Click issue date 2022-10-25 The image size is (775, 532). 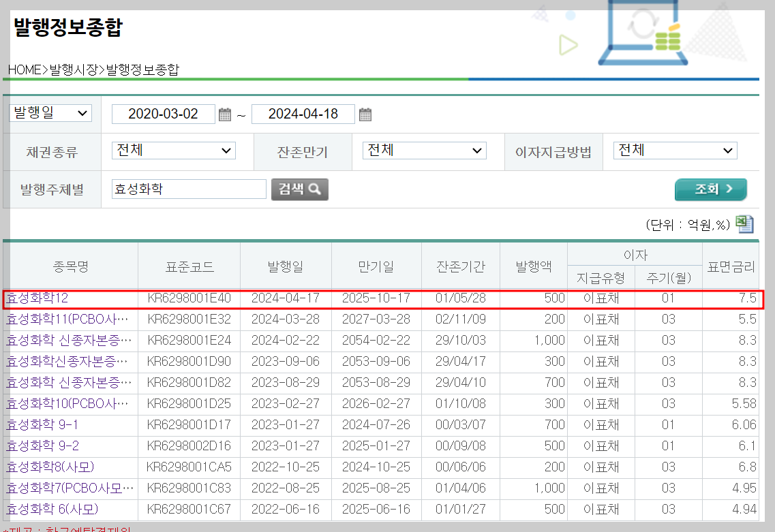(x=286, y=467)
